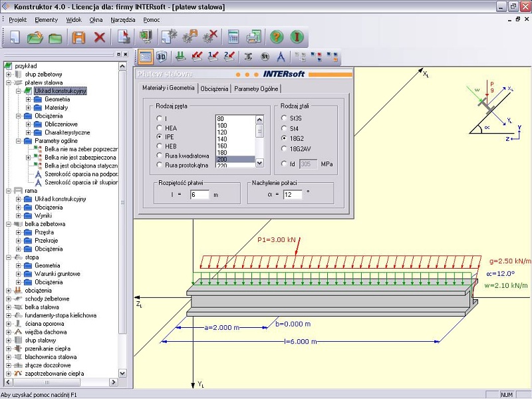The height and width of the screenshot is (399, 532).
Task: Select the I profile radio button
Action: pos(159,118)
